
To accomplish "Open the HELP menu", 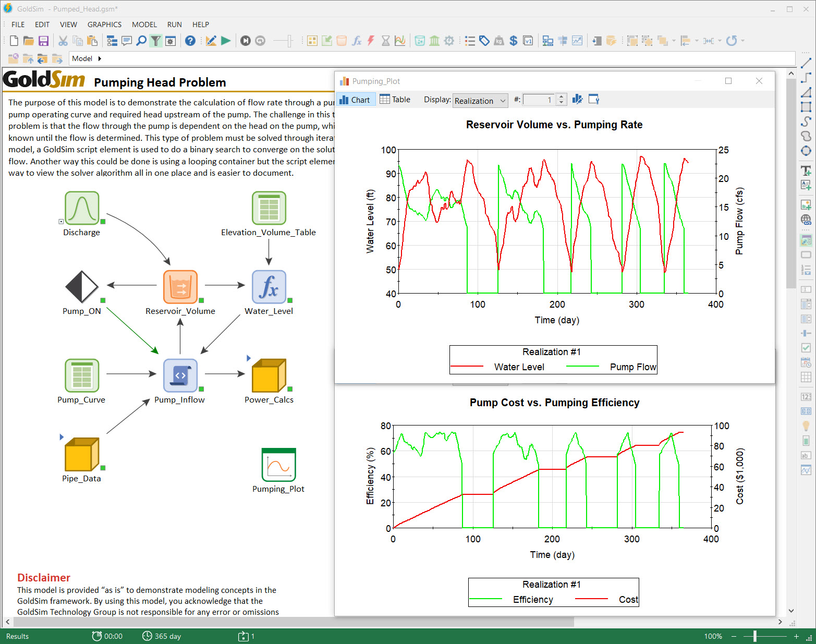I will point(201,25).
